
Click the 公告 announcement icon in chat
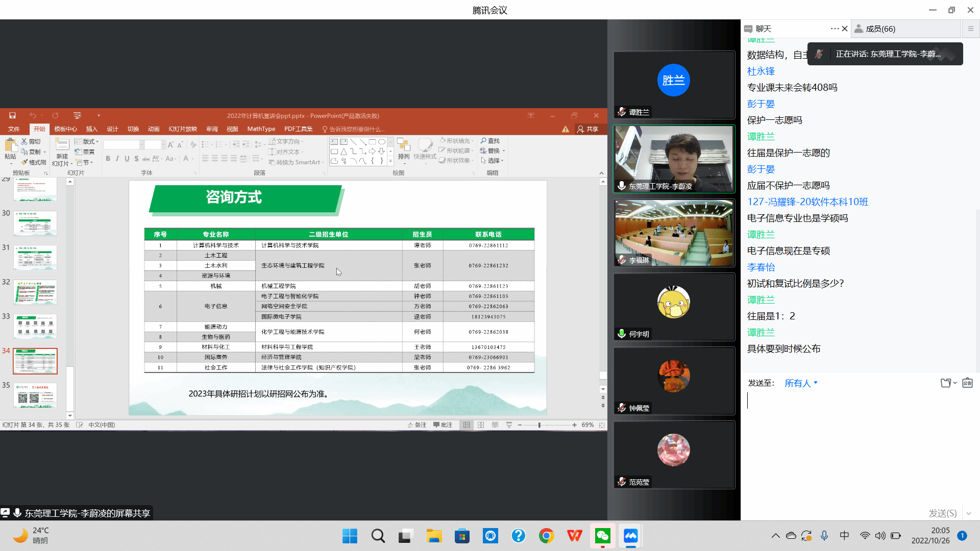967,383
